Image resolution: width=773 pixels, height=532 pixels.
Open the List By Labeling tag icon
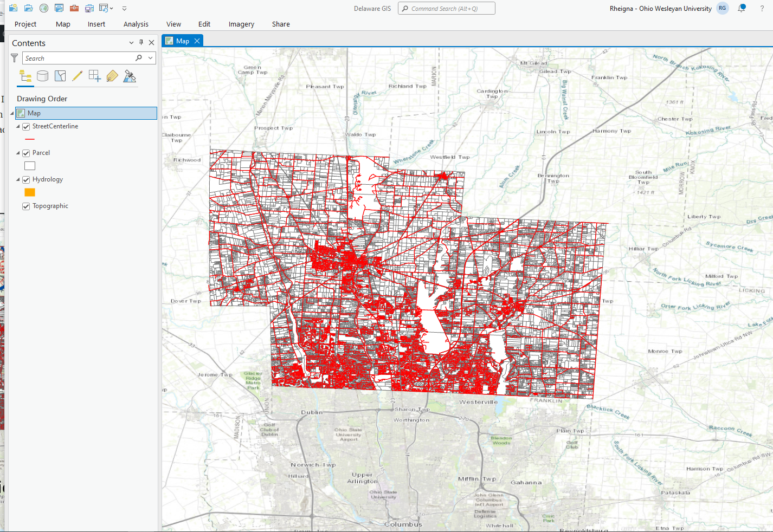click(112, 76)
